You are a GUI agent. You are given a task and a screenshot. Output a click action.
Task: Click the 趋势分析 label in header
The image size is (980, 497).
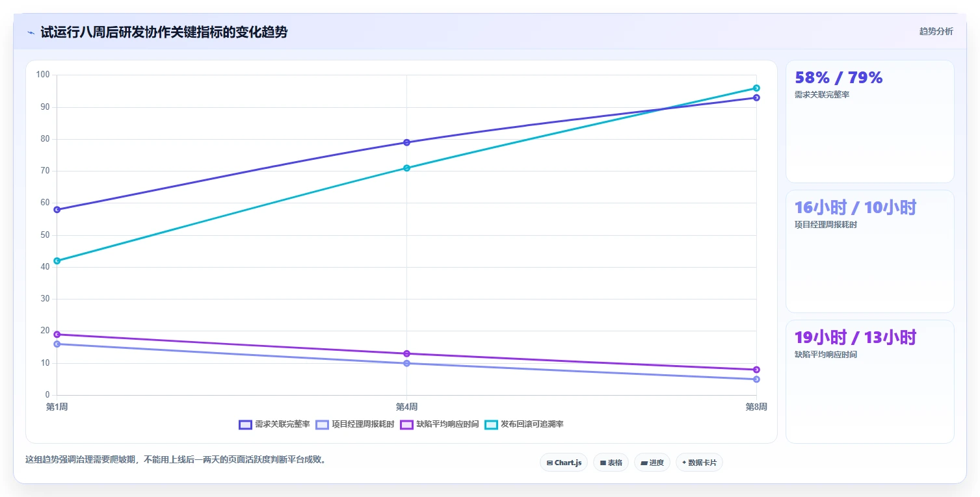(936, 31)
